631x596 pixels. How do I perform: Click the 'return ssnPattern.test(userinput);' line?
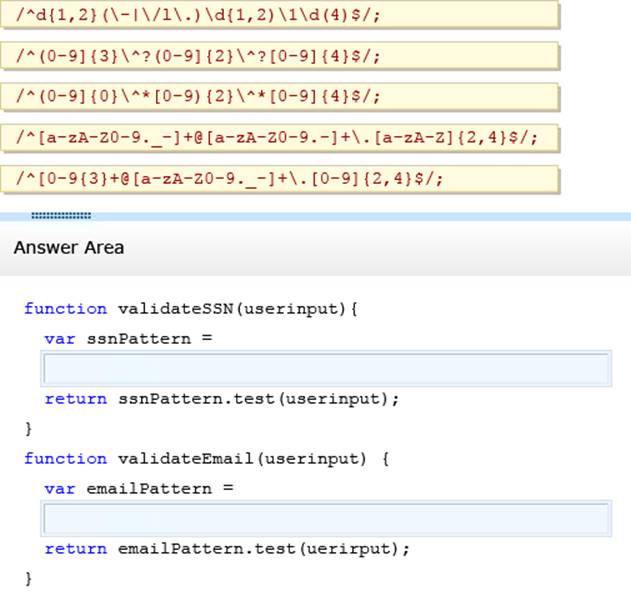221,398
